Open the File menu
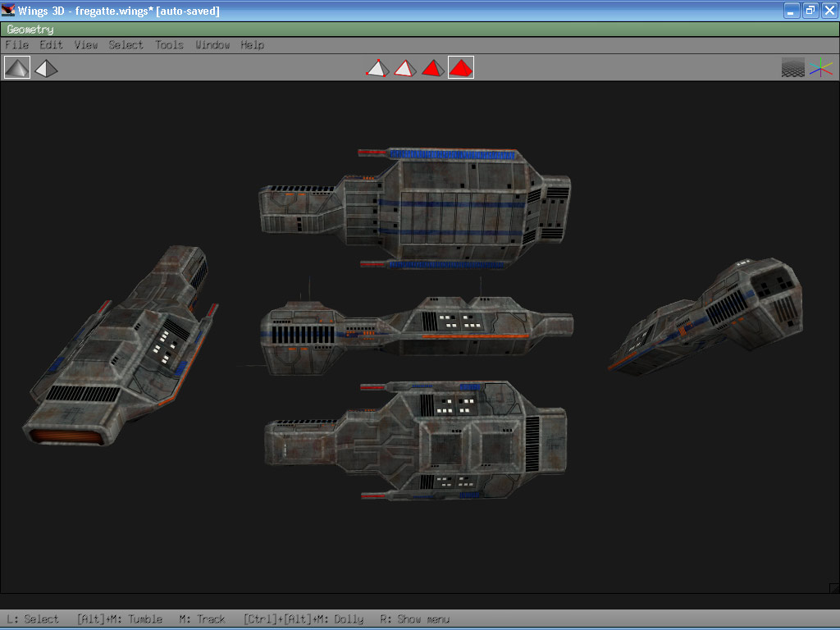This screenshot has height=630, width=840. click(x=16, y=45)
